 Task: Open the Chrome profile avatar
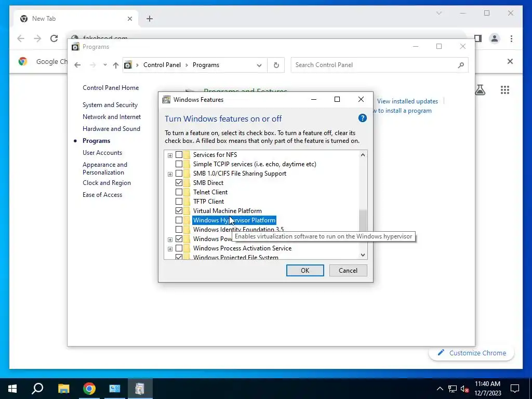coord(495,38)
